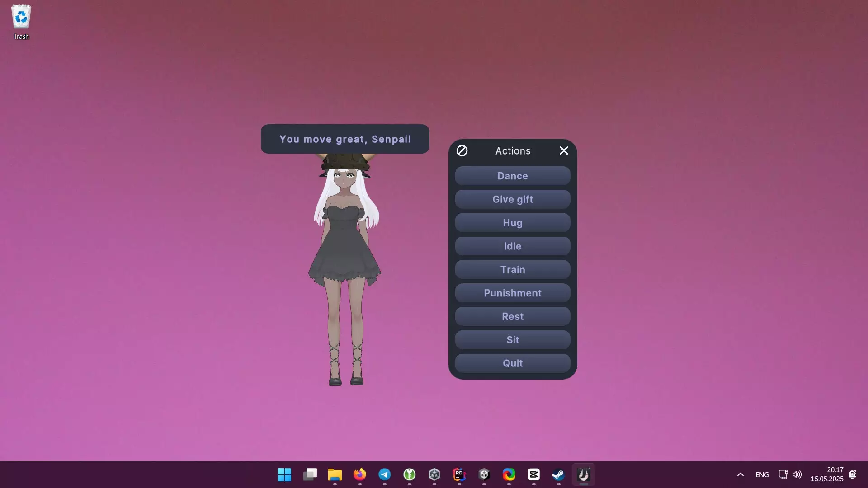
Task: Select the Dance action
Action: pos(512,176)
